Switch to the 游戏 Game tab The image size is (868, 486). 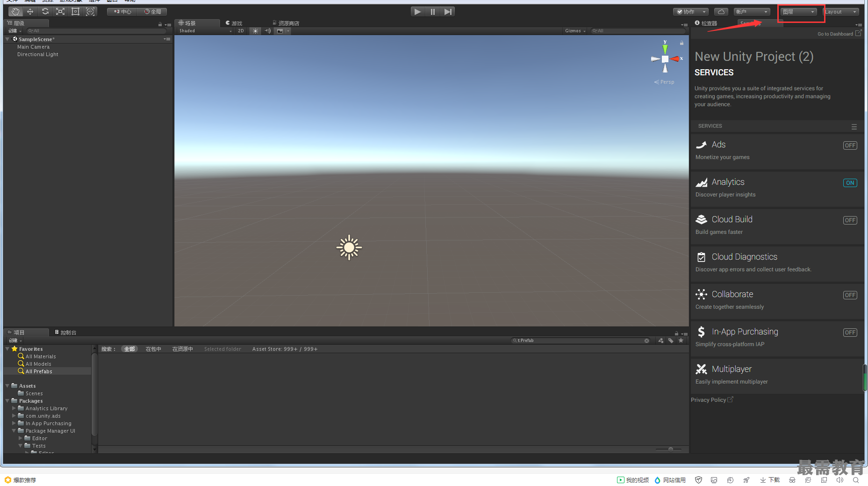tap(234, 23)
